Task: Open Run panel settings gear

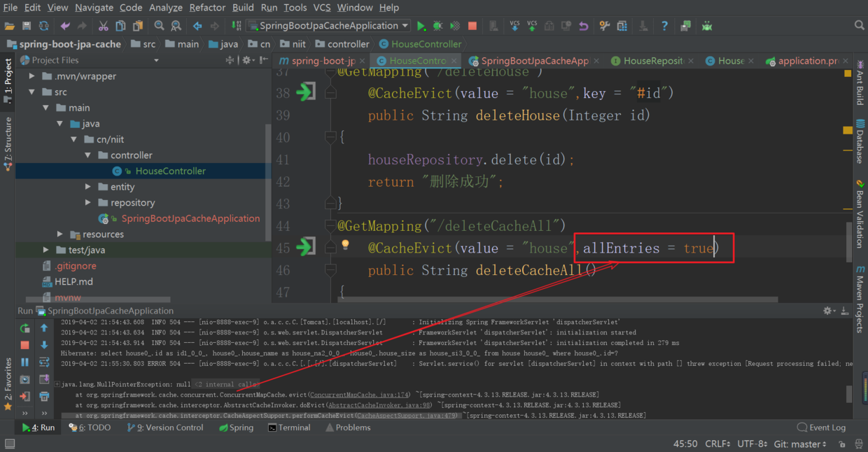Action: pos(829,311)
